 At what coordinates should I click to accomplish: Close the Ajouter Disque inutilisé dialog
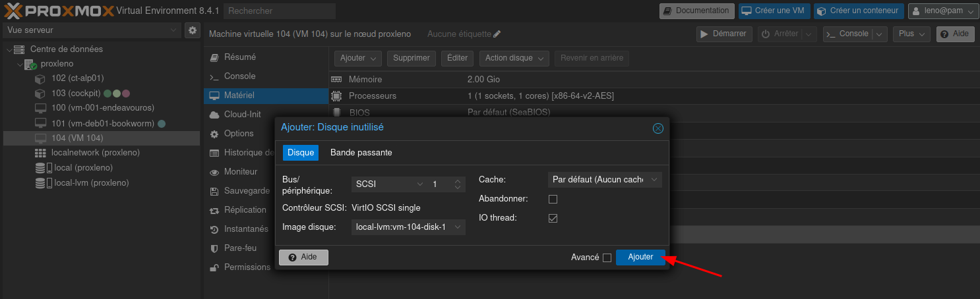tap(658, 128)
